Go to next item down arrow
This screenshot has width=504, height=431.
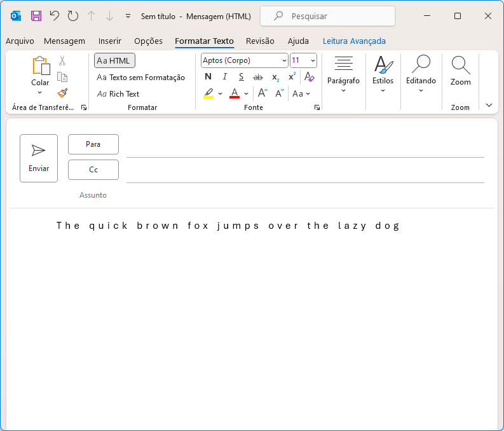click(109, 16)
